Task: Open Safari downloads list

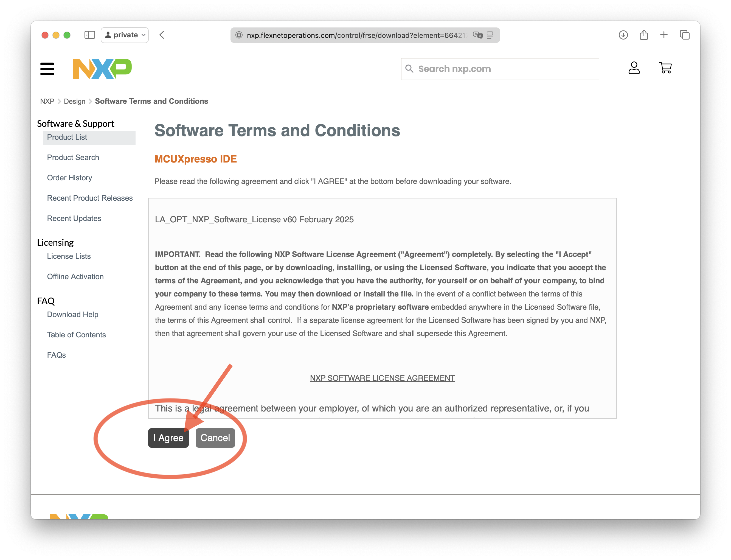Action: coord(623,35)
